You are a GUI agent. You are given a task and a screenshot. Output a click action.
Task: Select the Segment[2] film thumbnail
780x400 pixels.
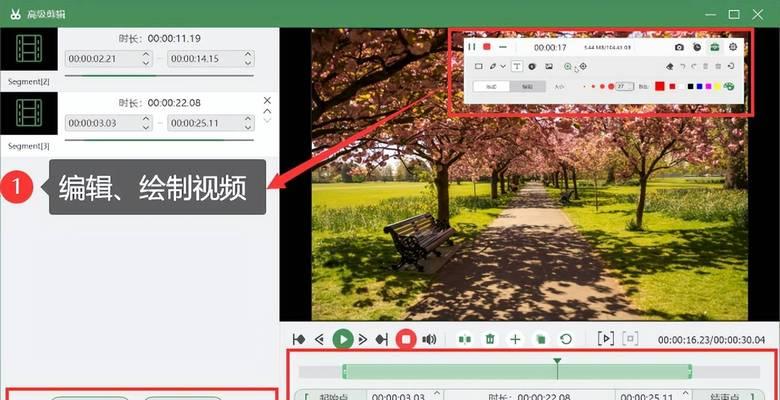pos(29,49)
